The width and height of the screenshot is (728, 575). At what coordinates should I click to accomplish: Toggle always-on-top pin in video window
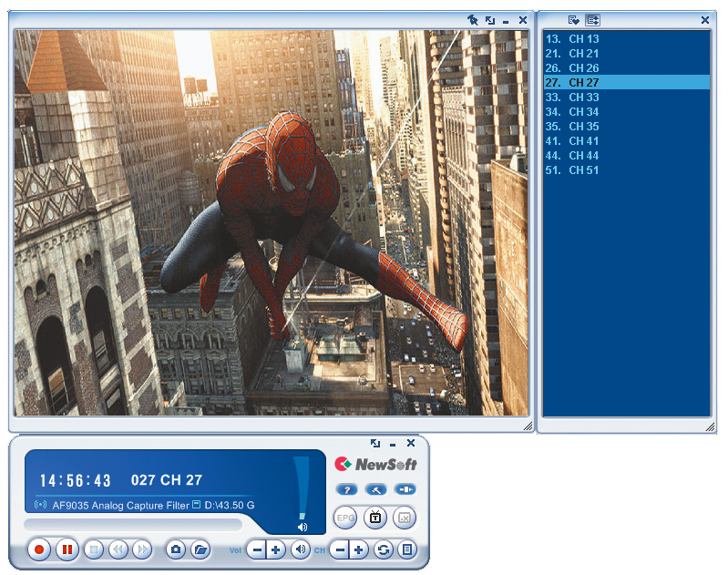coord(472,19)
